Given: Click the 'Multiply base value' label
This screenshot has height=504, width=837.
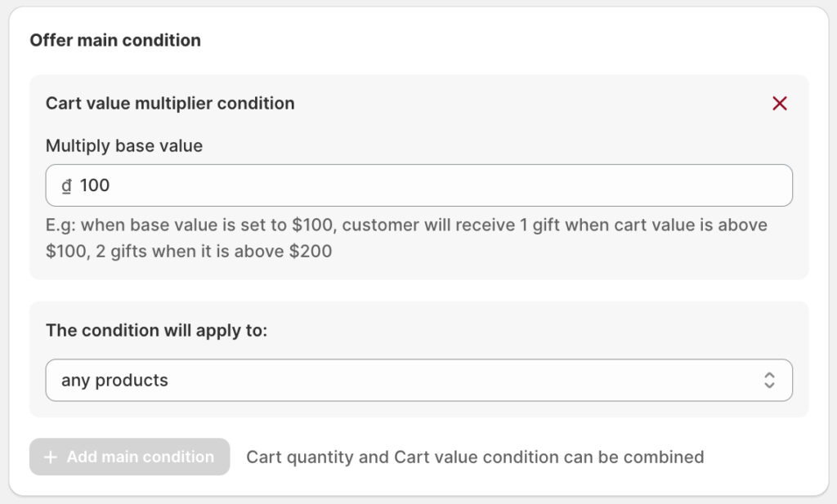Looking at the screenshot, I should [x=124, y=146].
